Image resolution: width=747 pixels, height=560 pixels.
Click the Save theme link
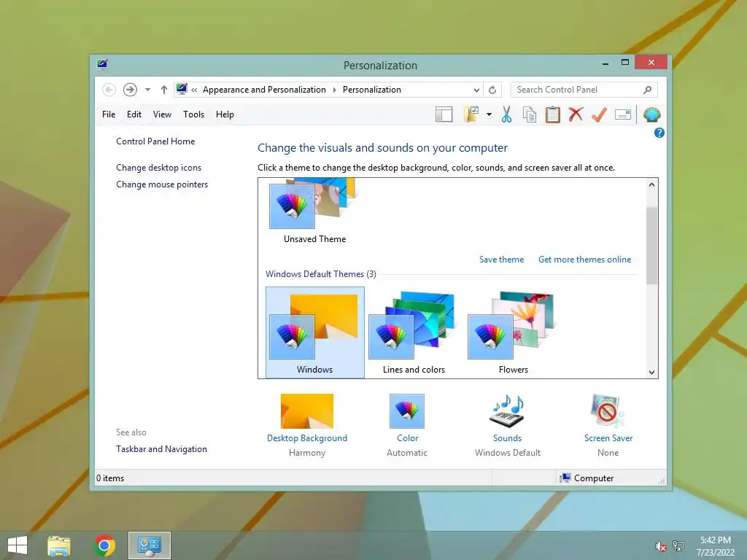click(x=501, y=260)
